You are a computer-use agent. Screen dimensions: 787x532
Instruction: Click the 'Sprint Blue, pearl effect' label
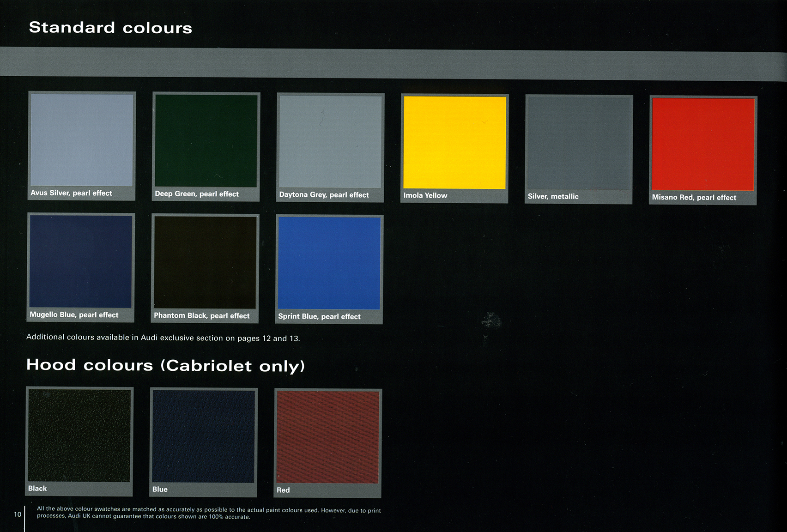319,316
